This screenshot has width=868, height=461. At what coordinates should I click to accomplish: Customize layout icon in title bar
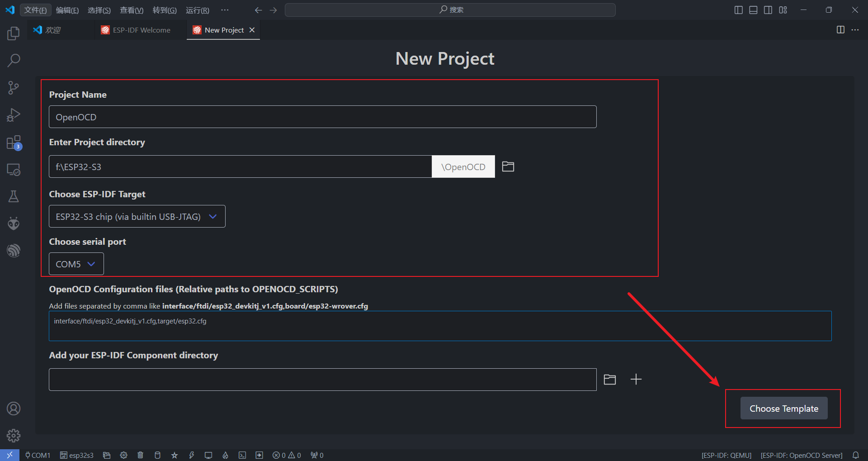click(x=783, y=10)
